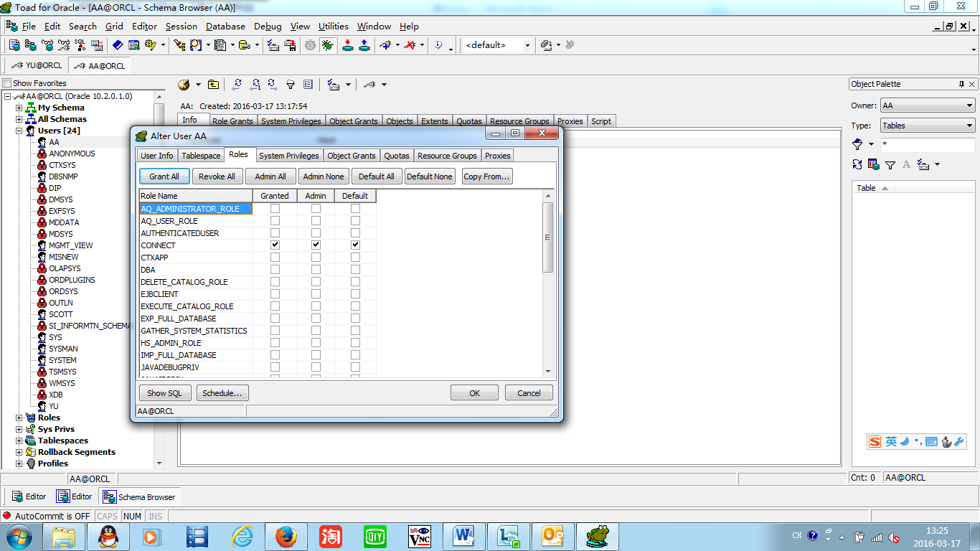This screenshot has width=980, height=551.
Task: Toggle the debug bug icon in toolbar
Action: coord(327,45)
